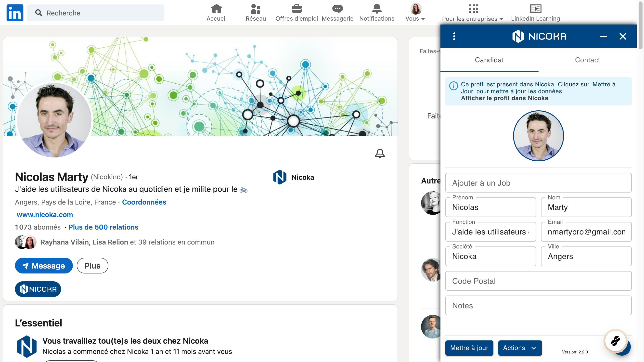Open the Coordonnées link

[x=144, y=202]
